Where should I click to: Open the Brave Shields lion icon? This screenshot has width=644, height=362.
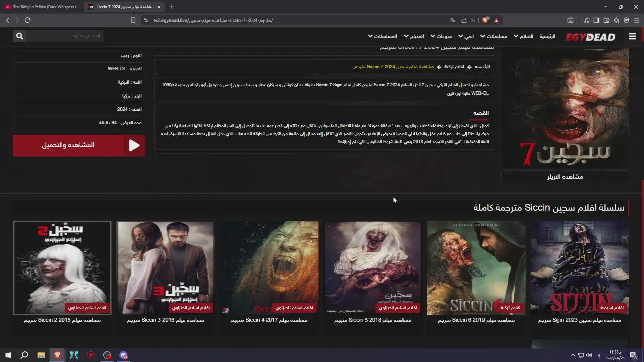point(485,20)
